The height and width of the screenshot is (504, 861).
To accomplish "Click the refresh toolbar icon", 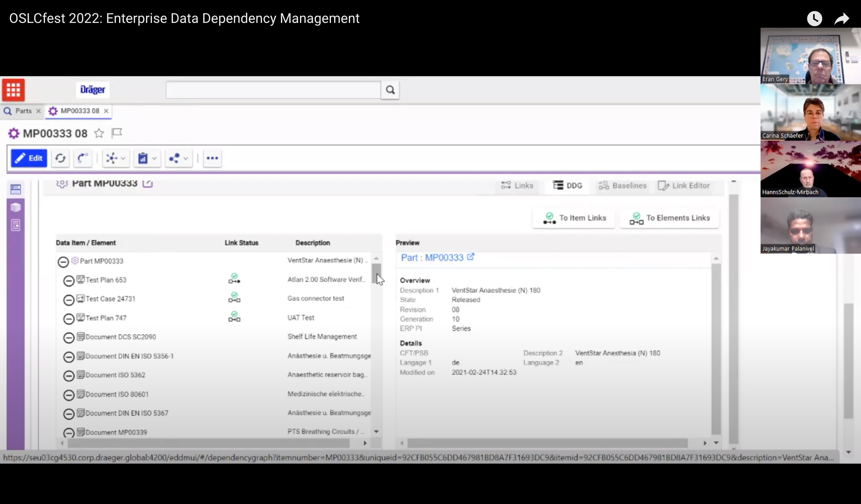I will [x=60, y=158].
